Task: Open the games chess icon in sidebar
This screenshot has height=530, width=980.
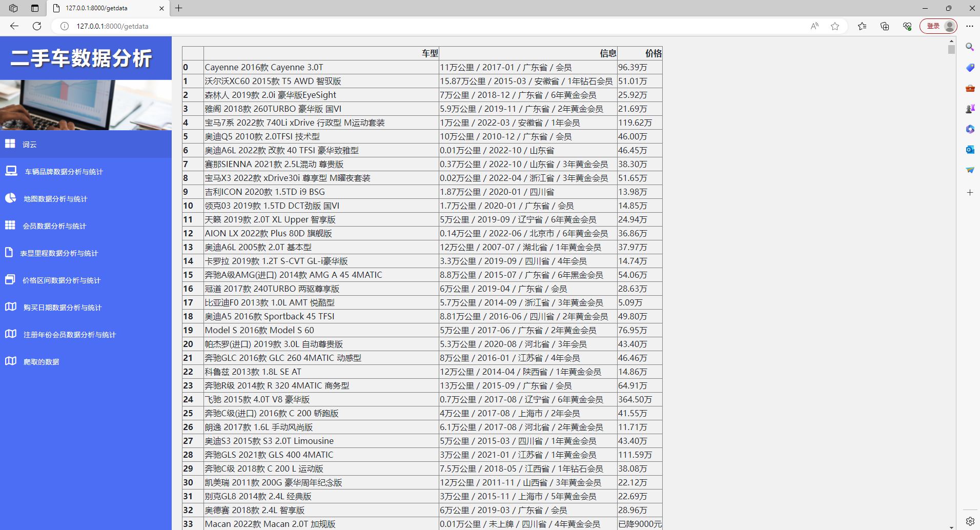Action: pos(970,109)
